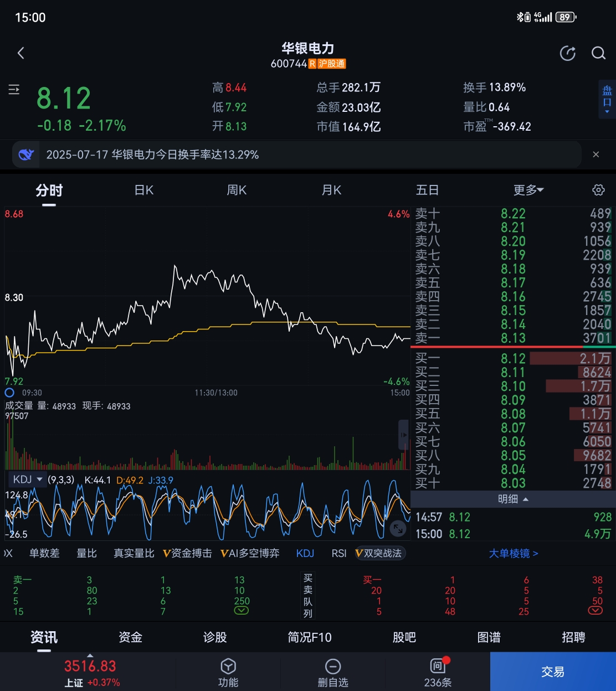The width and height of the screenshot is (616, 691).
Task: Switch to the 周K chart tab
Action: pos(237,190)
